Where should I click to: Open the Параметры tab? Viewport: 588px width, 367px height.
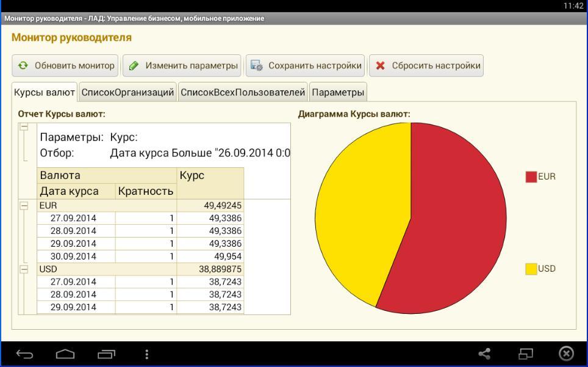(x=338, y=92)
